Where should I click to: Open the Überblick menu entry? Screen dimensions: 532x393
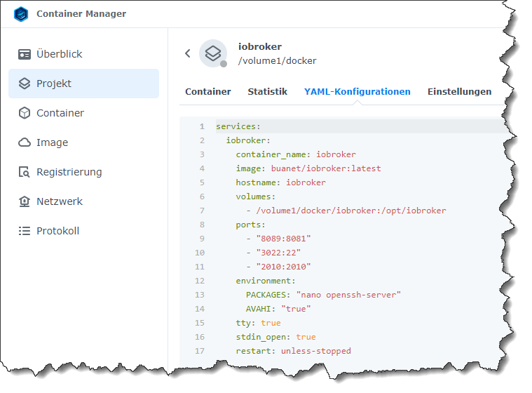coord(60,54)
